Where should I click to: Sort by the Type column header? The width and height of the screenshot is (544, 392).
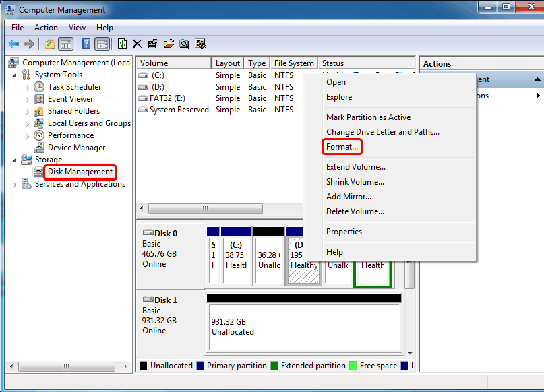point(257,63)
